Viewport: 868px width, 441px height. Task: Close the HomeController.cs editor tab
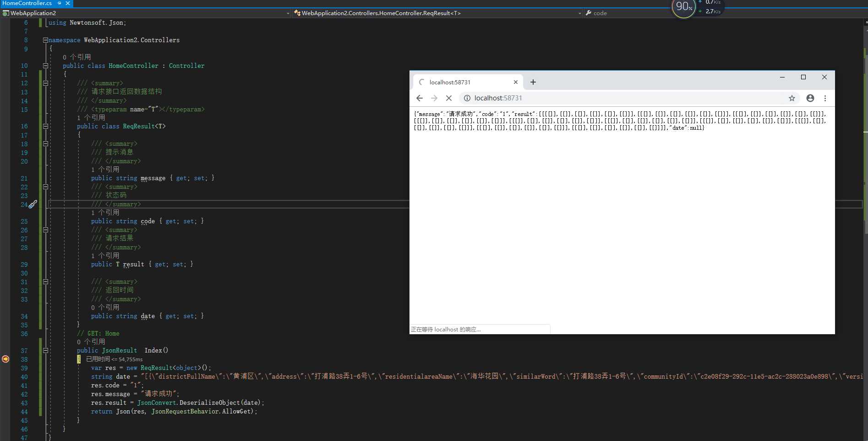point(67,3)
